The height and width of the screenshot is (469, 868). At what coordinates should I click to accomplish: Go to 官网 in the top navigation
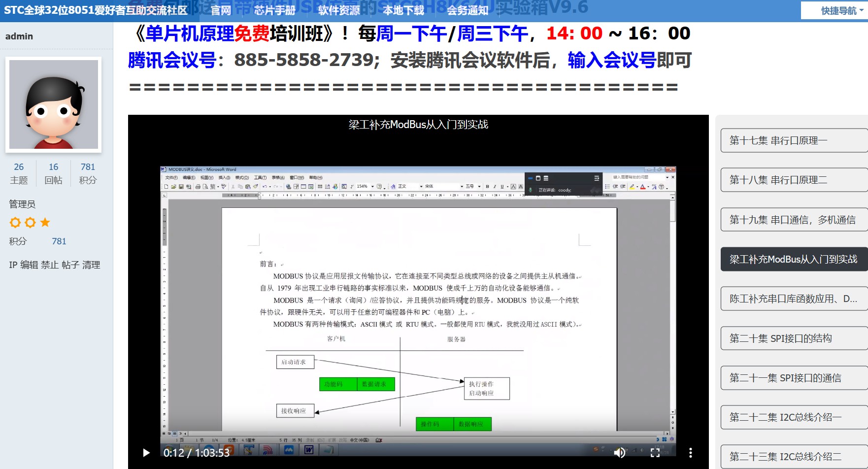click(221, 10)
